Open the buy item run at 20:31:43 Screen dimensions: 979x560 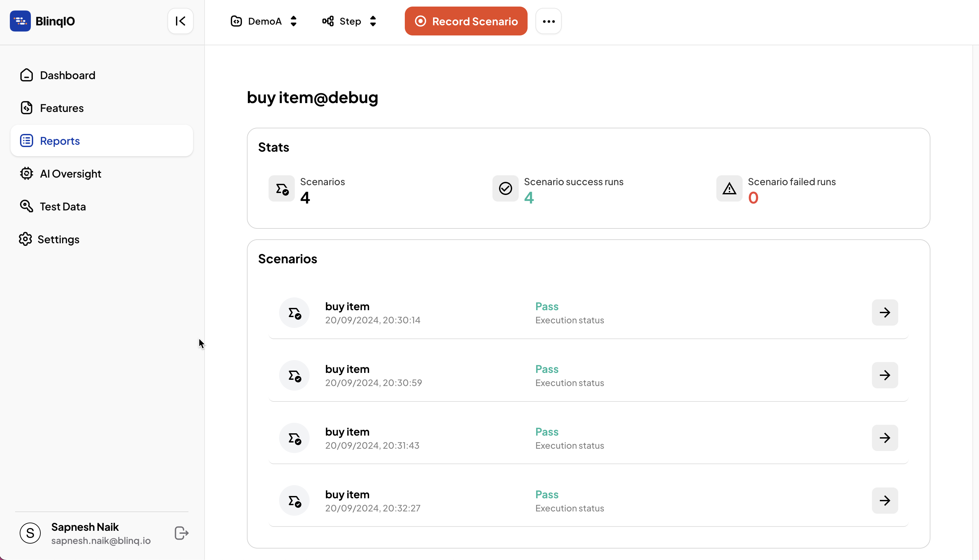click(x=885, y=438)
